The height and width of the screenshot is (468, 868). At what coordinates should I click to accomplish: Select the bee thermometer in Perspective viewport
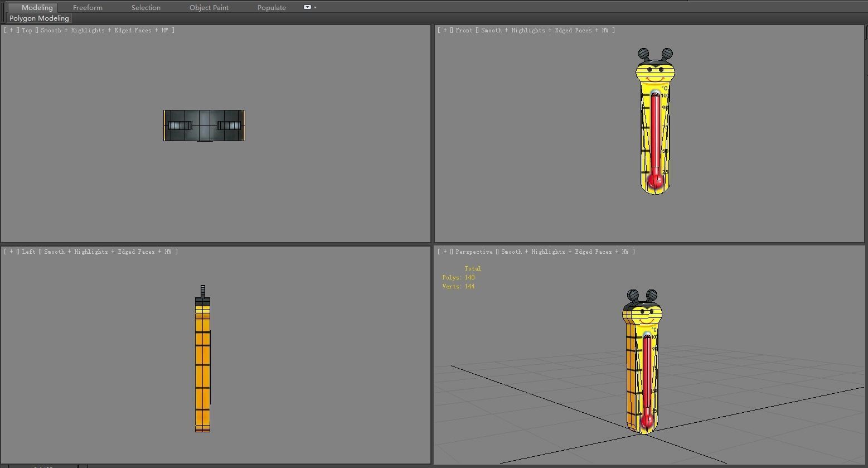[642, 361]
